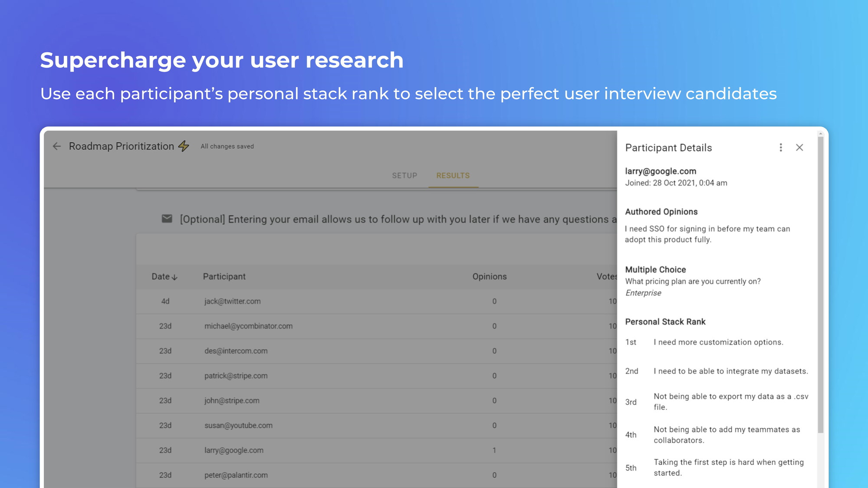This screenshot has height=488, width=868.
Task: Click the Date sort arrow
Action: [x=174, y=277]
